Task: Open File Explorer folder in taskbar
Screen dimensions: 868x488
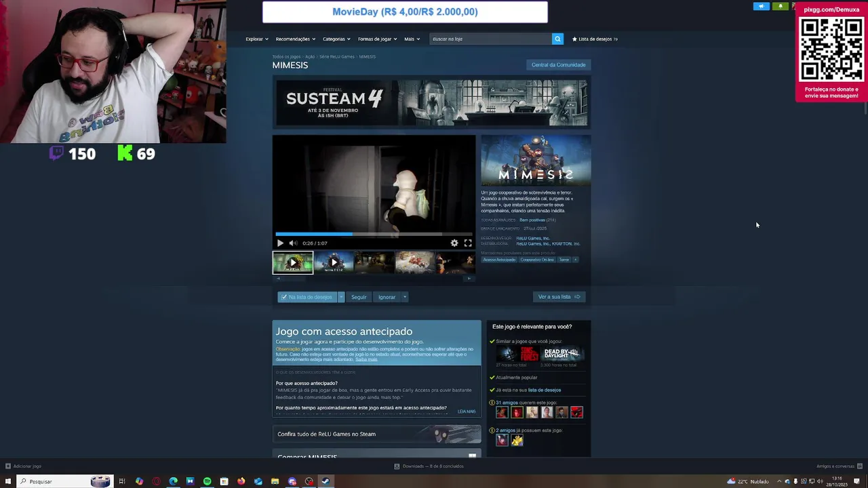Action: pos(275,481)
